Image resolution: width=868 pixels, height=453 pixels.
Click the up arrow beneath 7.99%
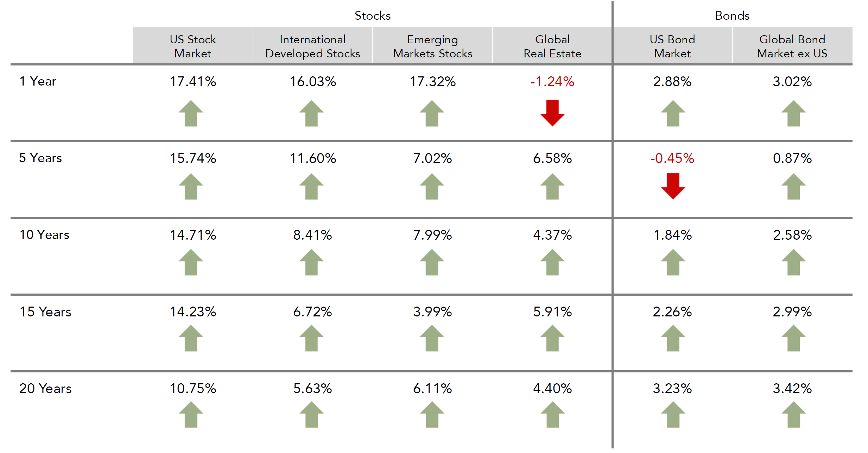coord(432,263)
